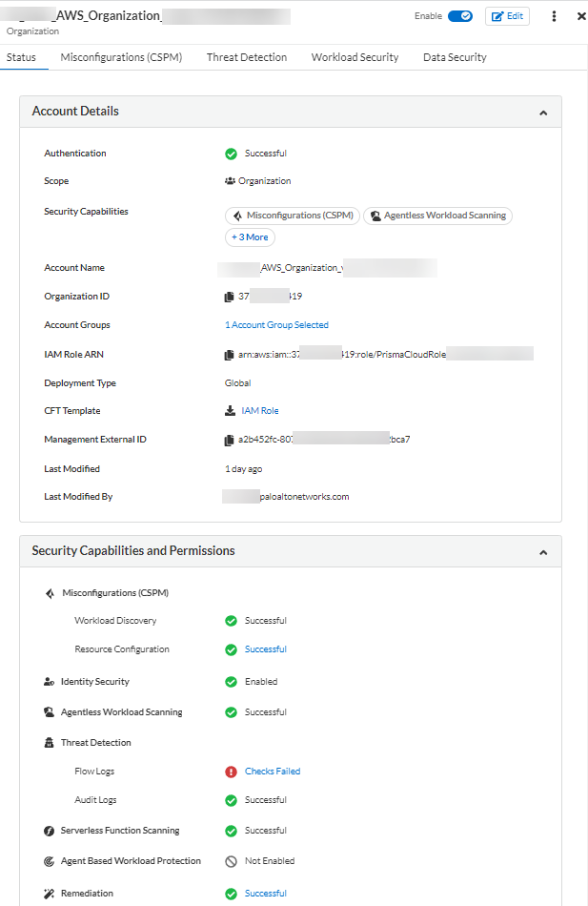Click the Organization scope icon

click(x=230, y=181)
